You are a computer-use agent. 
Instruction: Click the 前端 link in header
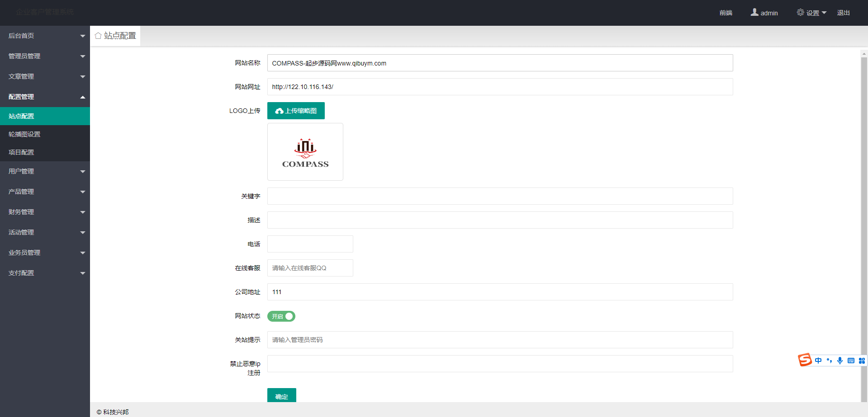[726, 13]
